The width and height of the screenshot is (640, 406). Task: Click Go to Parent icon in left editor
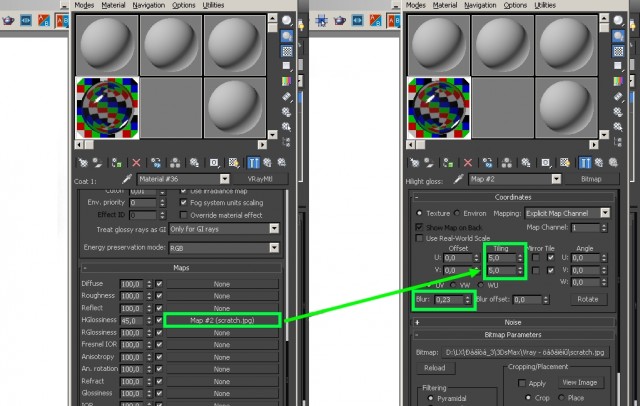tap(267, 163)
